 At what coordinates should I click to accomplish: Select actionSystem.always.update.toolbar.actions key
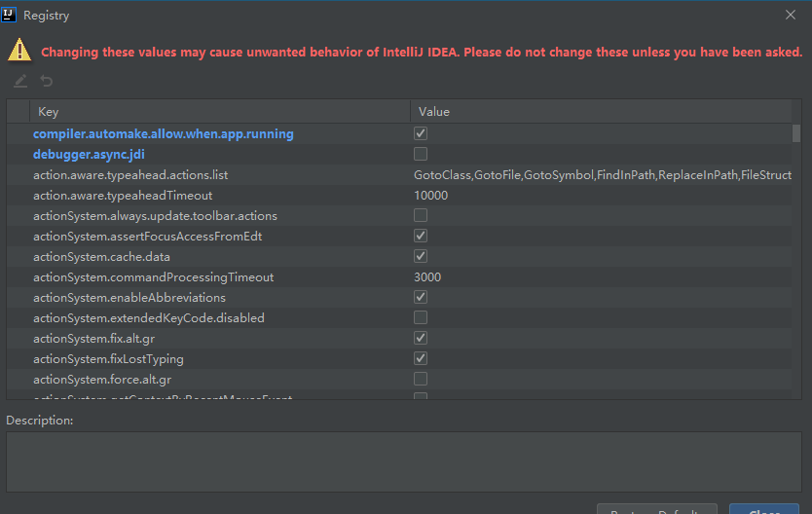(156, 216)
